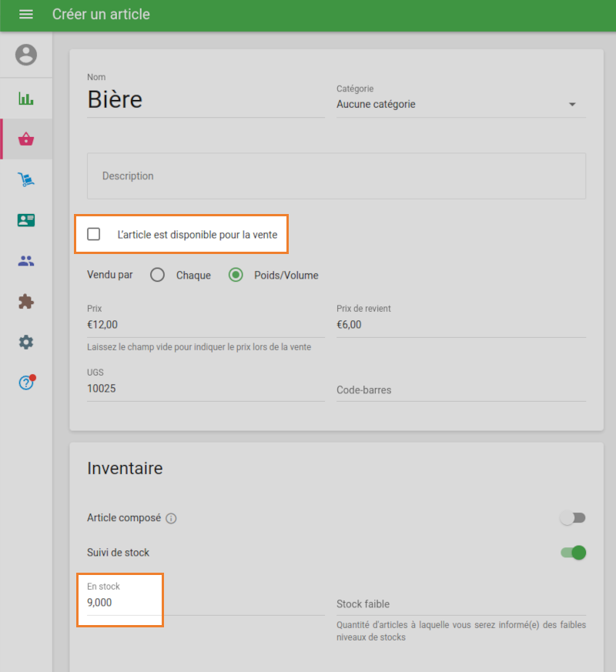Open the customers people icon

(26, 261)
